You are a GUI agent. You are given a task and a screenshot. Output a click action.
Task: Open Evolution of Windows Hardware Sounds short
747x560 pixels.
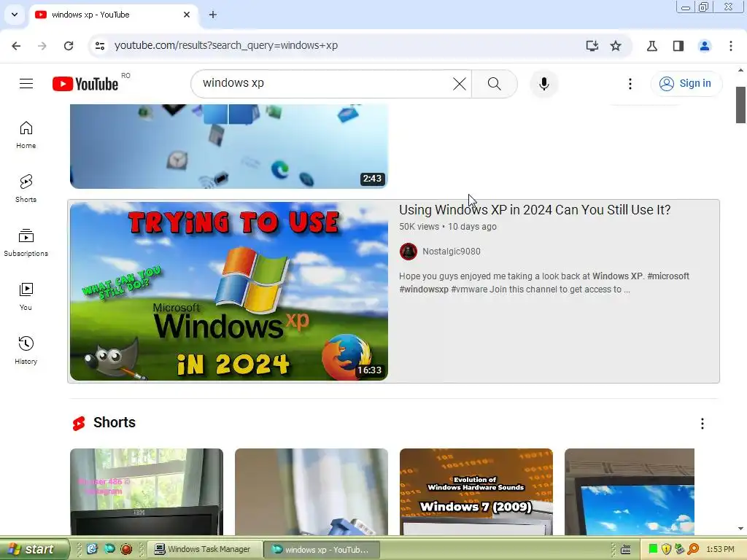(x=476, y=491)
